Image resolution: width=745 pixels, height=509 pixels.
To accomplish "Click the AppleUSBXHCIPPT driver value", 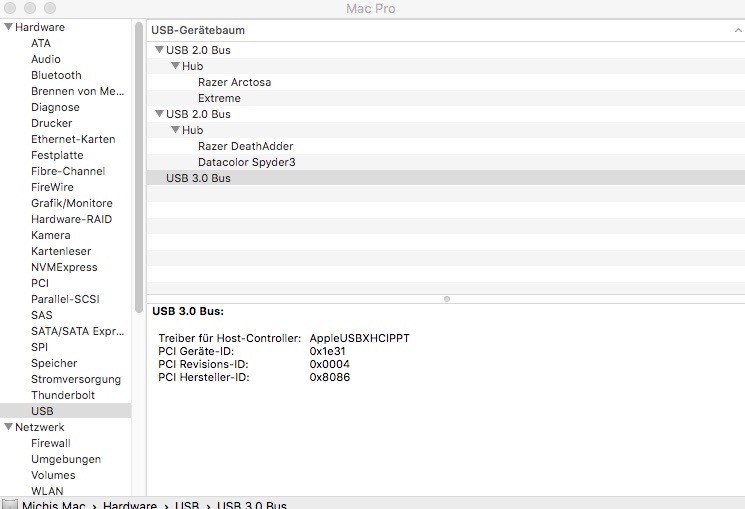I will click(x=359, y=338).
